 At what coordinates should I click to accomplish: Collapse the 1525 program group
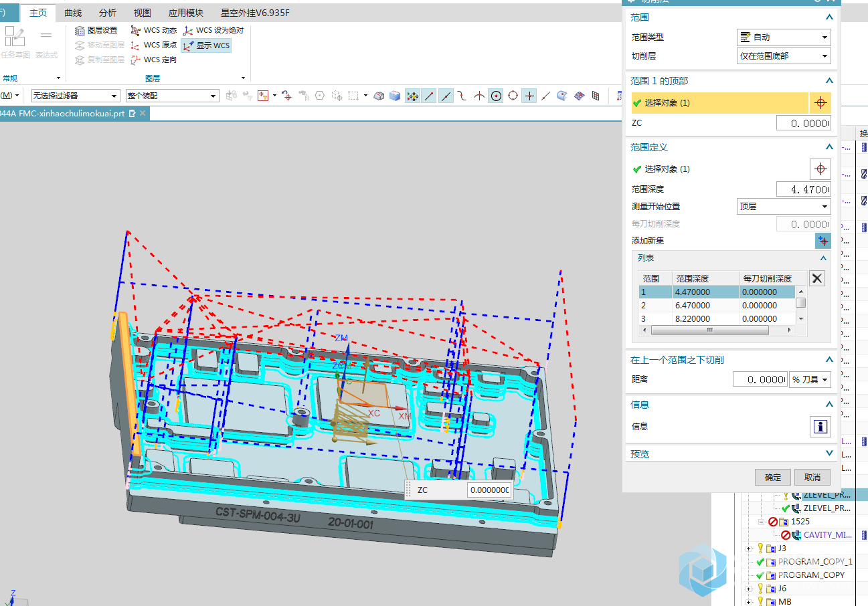[x=762, y=521]
